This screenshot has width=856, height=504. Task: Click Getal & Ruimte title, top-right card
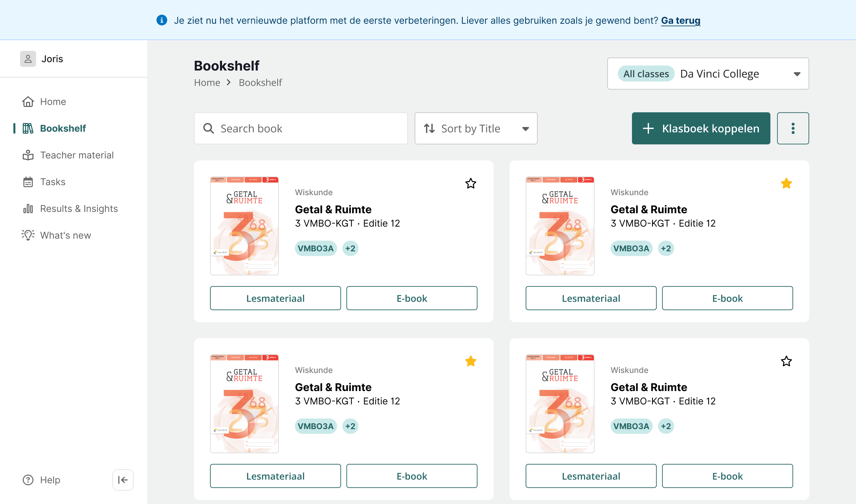[648, 209]
